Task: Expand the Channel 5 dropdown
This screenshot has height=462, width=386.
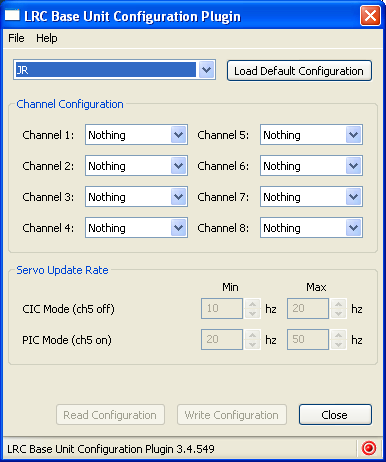Action: coord(354,135)
